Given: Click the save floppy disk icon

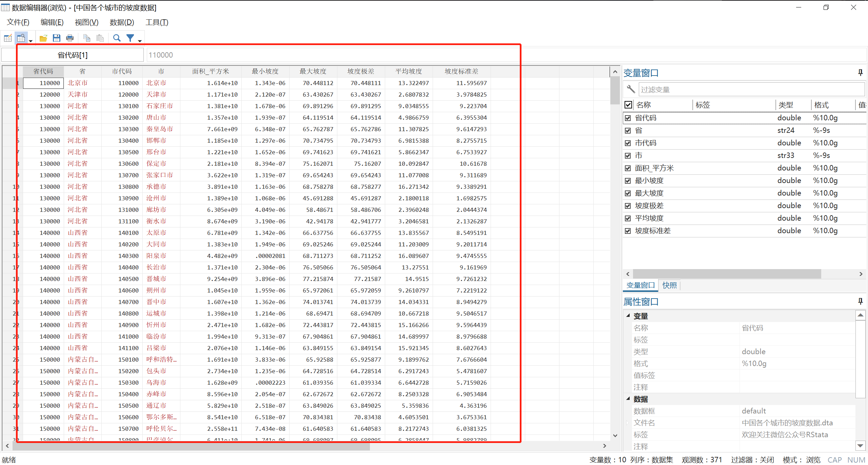Looking at the screenshot, I should tap(57, 38).
